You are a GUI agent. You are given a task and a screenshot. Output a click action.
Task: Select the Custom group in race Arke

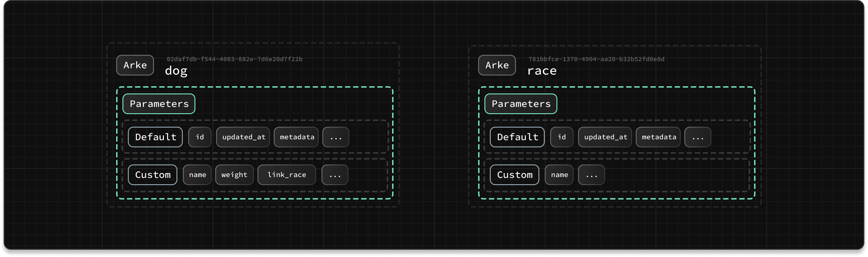pos(514,175)
